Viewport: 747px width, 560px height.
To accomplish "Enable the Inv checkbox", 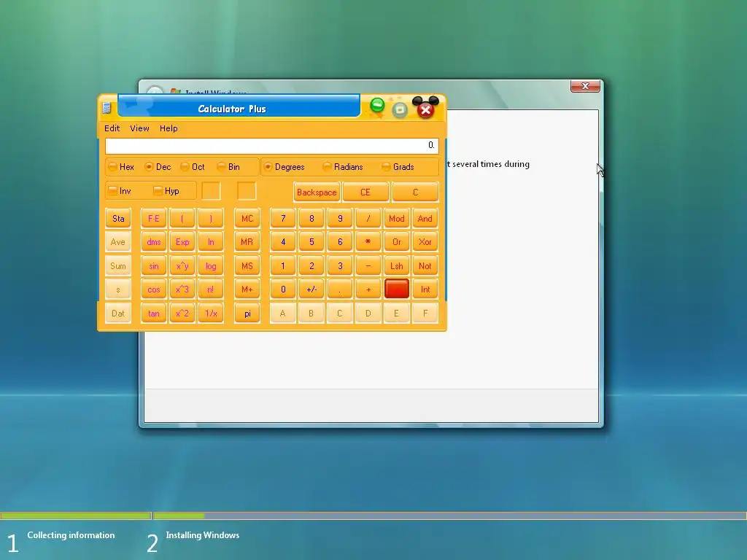I will (x=120, y=191).
